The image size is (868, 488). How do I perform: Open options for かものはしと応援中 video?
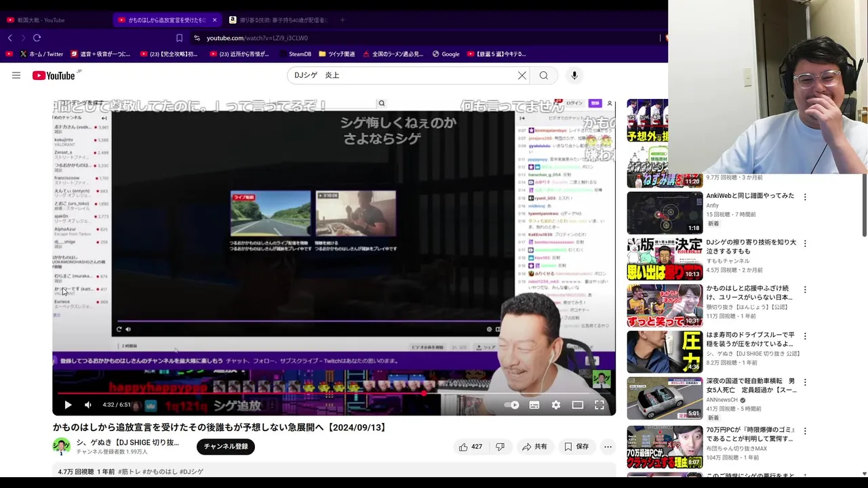pos(805,289)
